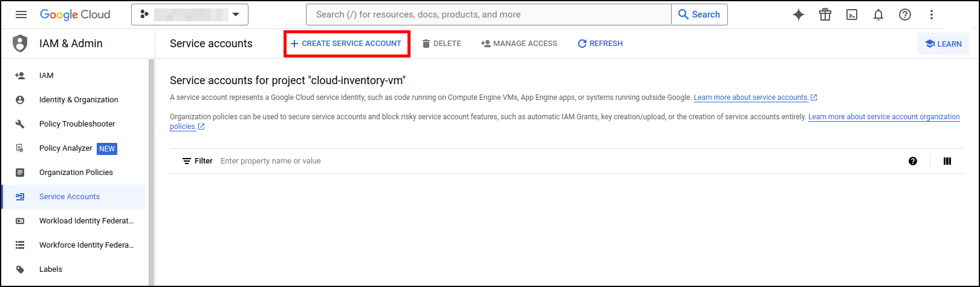
Task: Open column display options icon
Action: coord(947,161)
